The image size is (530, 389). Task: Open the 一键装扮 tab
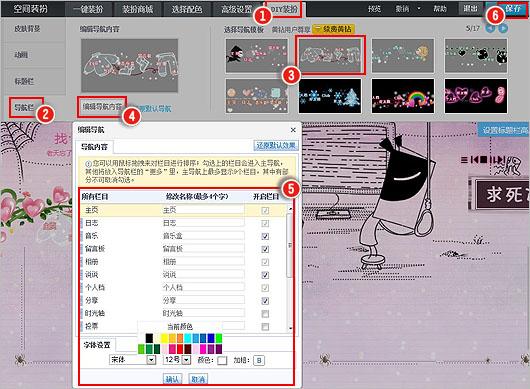tap(88, 9)
